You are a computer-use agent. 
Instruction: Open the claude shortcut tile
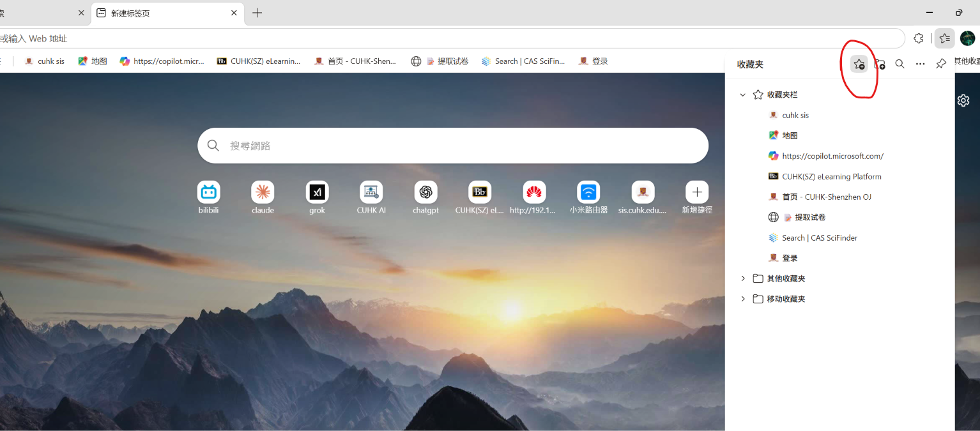(263, 198)
